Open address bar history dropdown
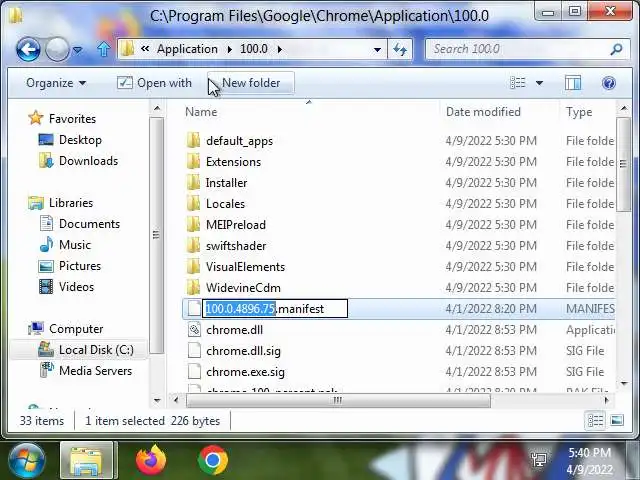Viewport: 640px width, 480px height. tap(377, 50)
